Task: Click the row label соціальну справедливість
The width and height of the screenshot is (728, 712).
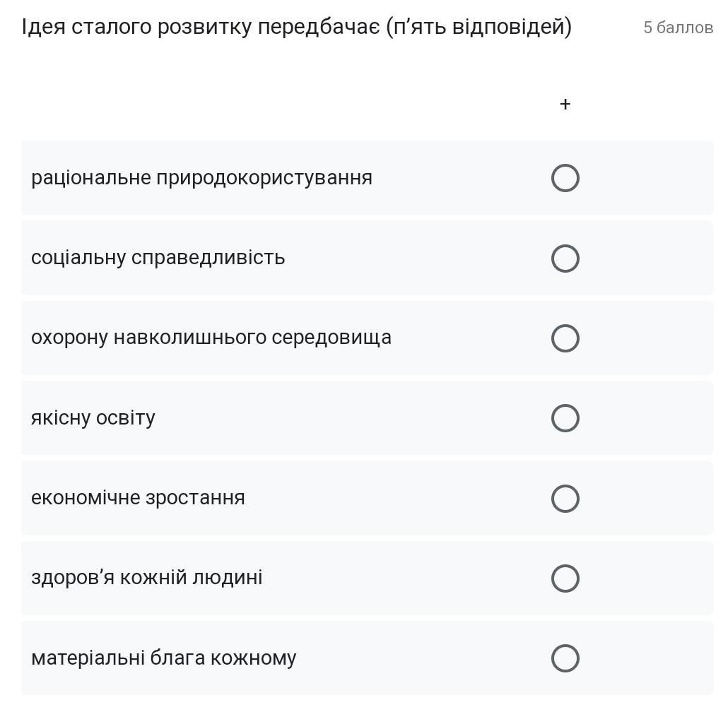Action: [158, 258]
